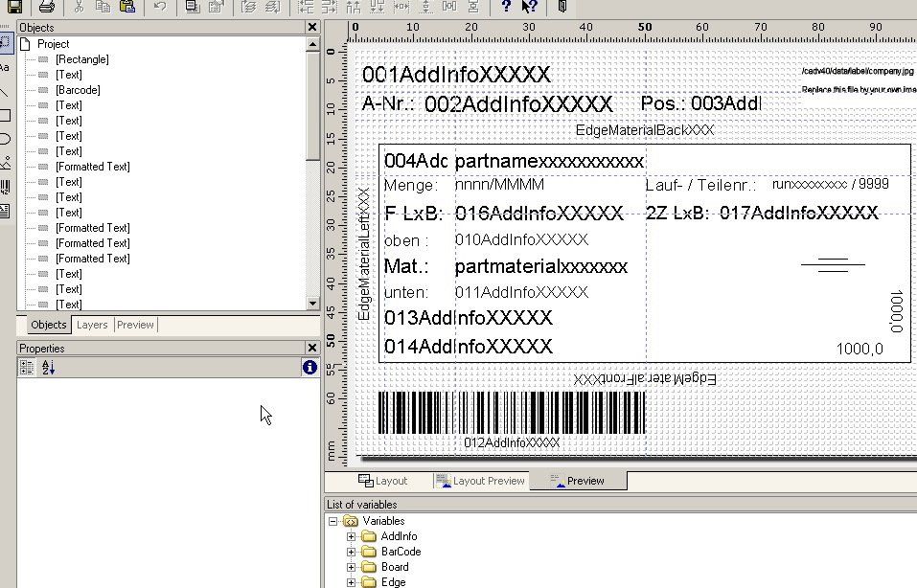917x588 pixels.
Task: Close the Properties panel
Action: pyautogui.click(x=311, y=348)
